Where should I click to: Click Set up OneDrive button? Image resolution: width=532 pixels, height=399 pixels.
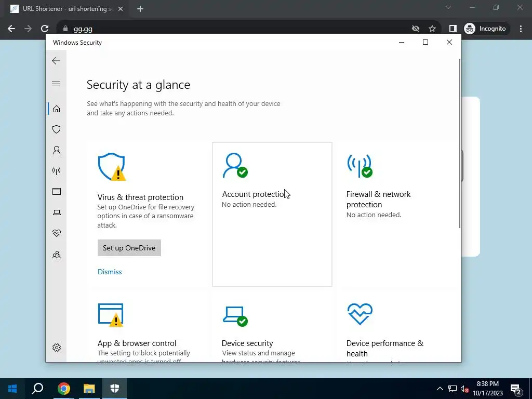pyautogui.click(x=129, y=248)
